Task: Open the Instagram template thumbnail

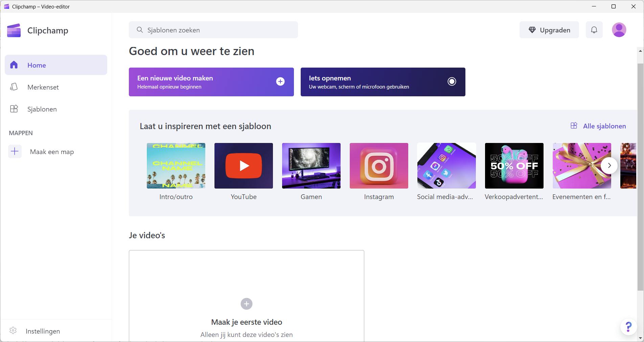Action: click(x=379, y=166)
